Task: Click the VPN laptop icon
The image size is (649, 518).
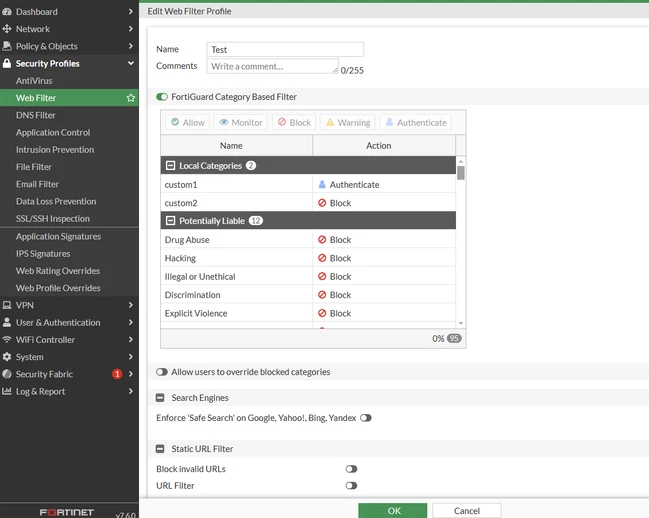Action: pos(7,305)
